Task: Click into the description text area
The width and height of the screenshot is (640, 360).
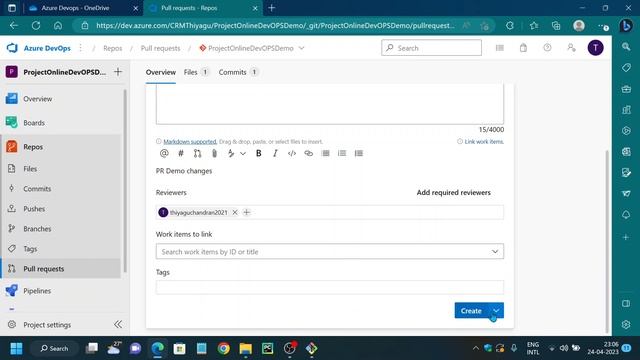Action: [x=330, y=104]
